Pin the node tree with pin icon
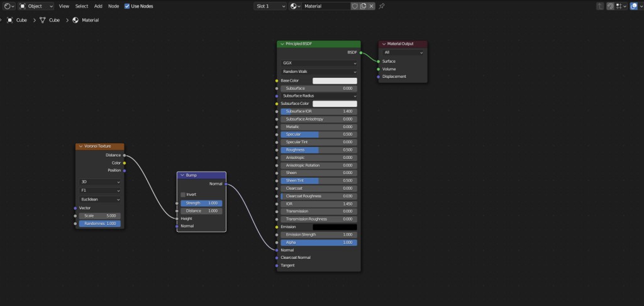The image size is (644, 306). (382, 6)
